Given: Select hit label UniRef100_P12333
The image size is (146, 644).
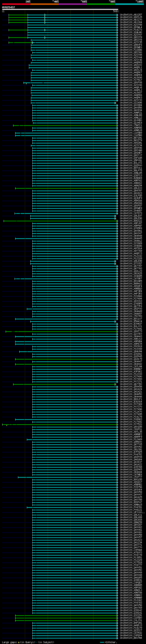Looking at the screenshot, I should pos(131,374).
